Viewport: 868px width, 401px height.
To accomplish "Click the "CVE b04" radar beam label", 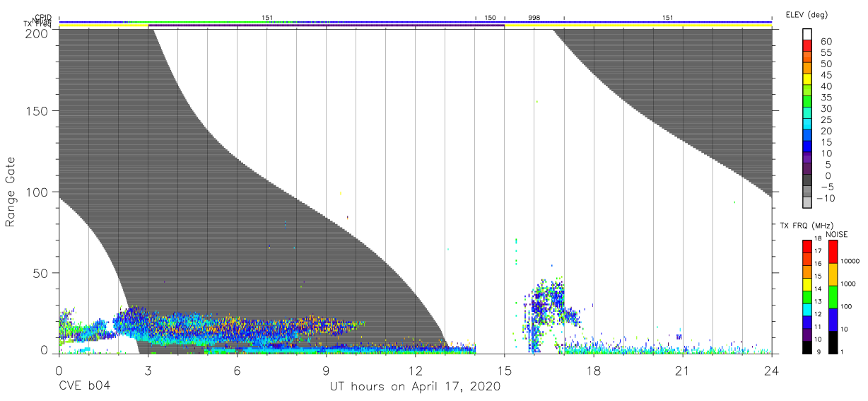I will coord(83,387).
